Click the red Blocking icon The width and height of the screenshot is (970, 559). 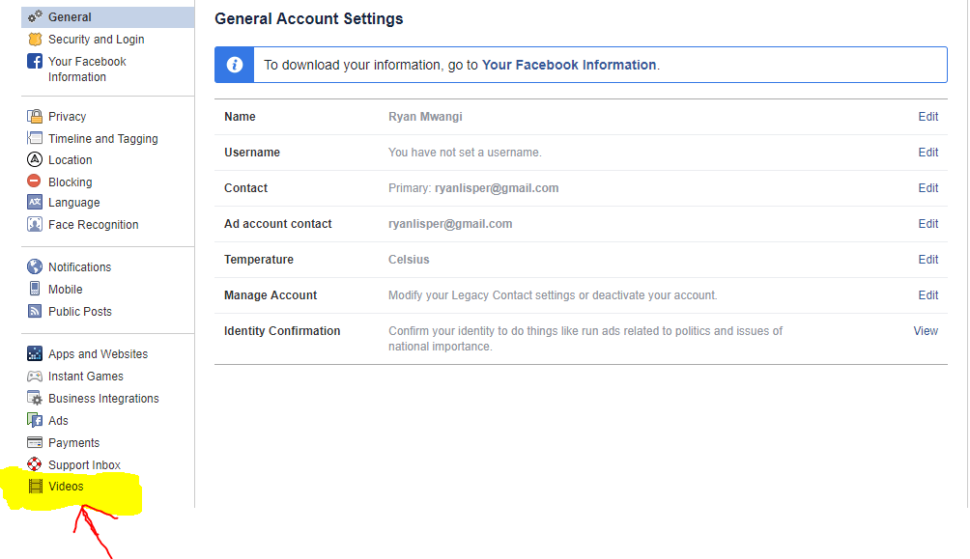34,181
